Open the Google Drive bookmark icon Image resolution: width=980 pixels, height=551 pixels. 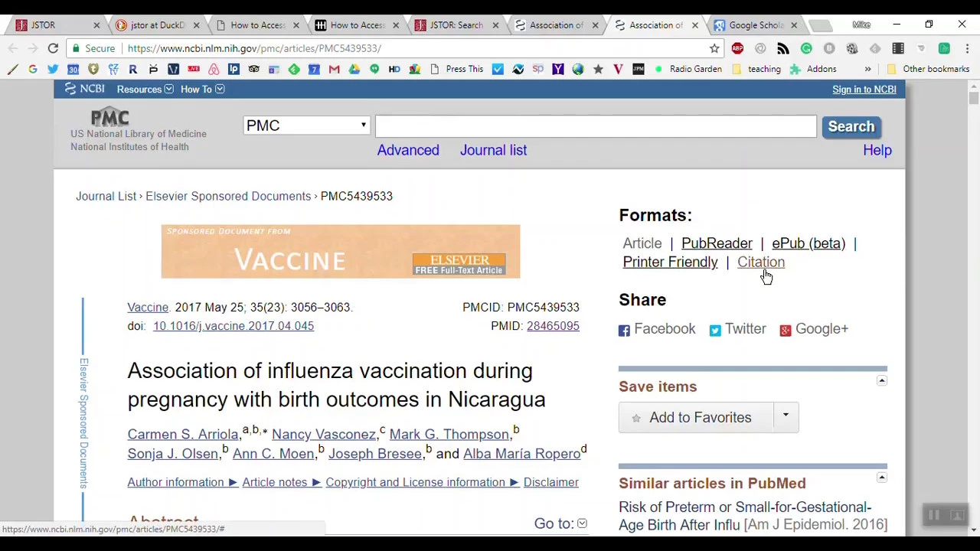tap(354, 69)
